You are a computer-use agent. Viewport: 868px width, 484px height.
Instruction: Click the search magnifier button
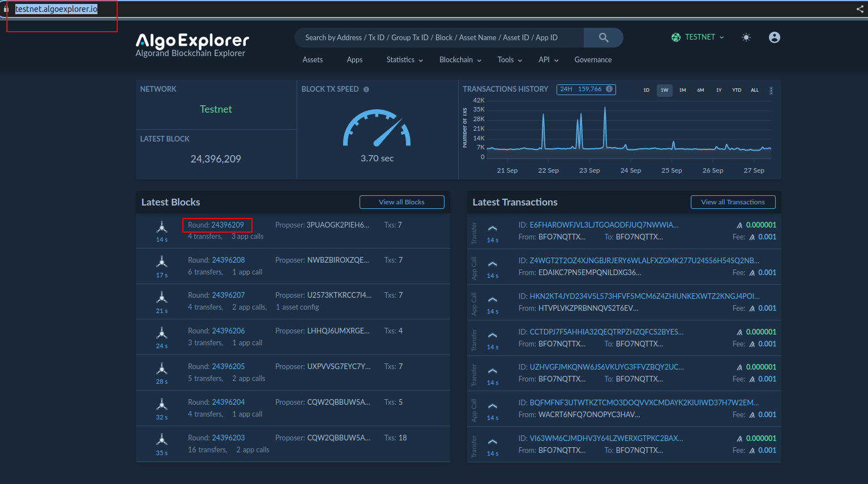click(x=604, y=38)
